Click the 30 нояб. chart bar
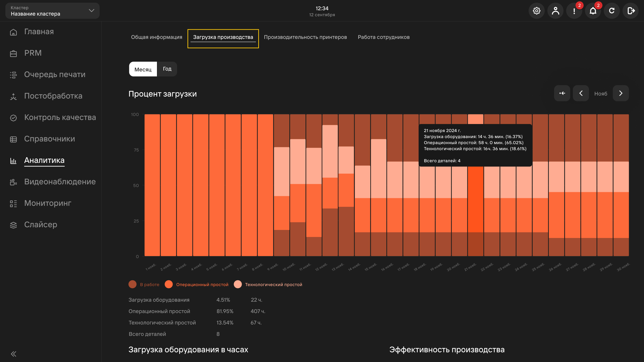The height and width of the screenshot is (362, 644). coord(621,185)
